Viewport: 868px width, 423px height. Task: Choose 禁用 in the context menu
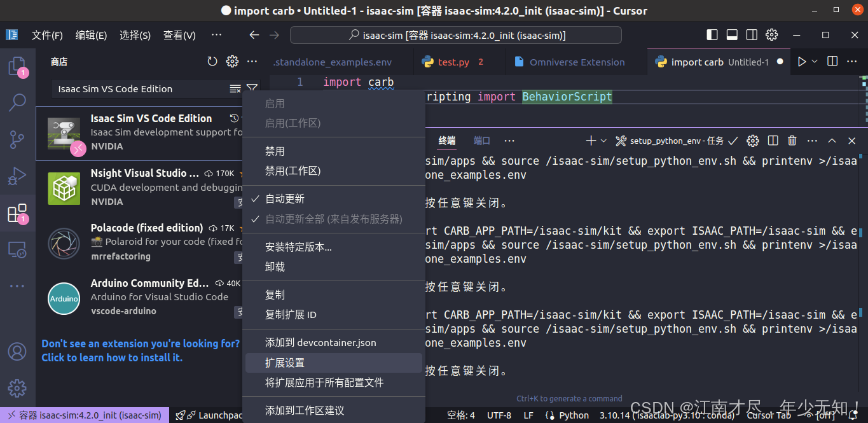[334, 151]
